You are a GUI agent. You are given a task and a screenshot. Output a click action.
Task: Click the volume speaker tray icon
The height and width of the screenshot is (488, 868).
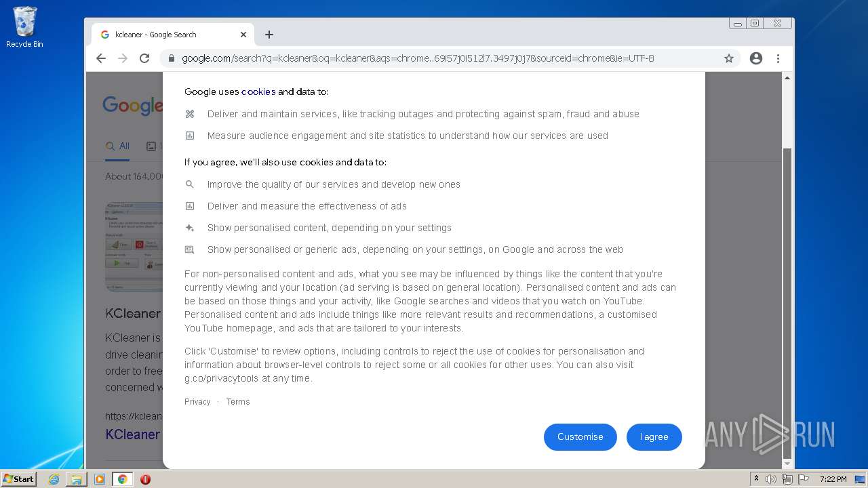coord(771,479)
